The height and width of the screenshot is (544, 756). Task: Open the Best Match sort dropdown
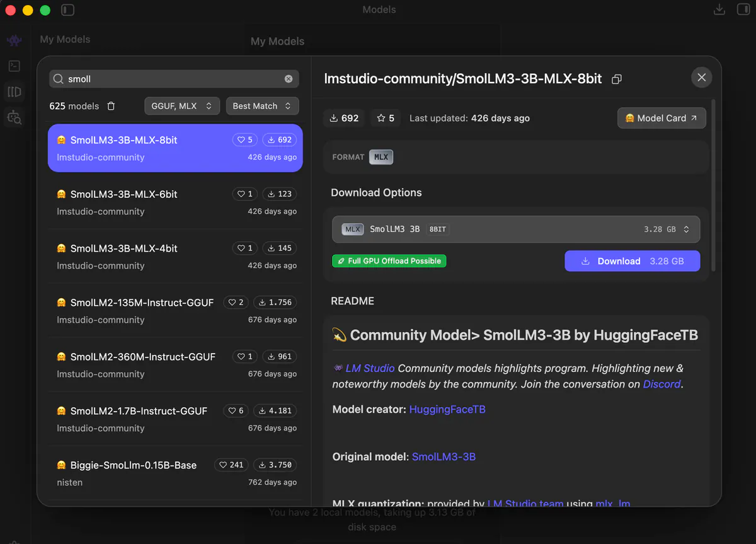coord(262,106)
